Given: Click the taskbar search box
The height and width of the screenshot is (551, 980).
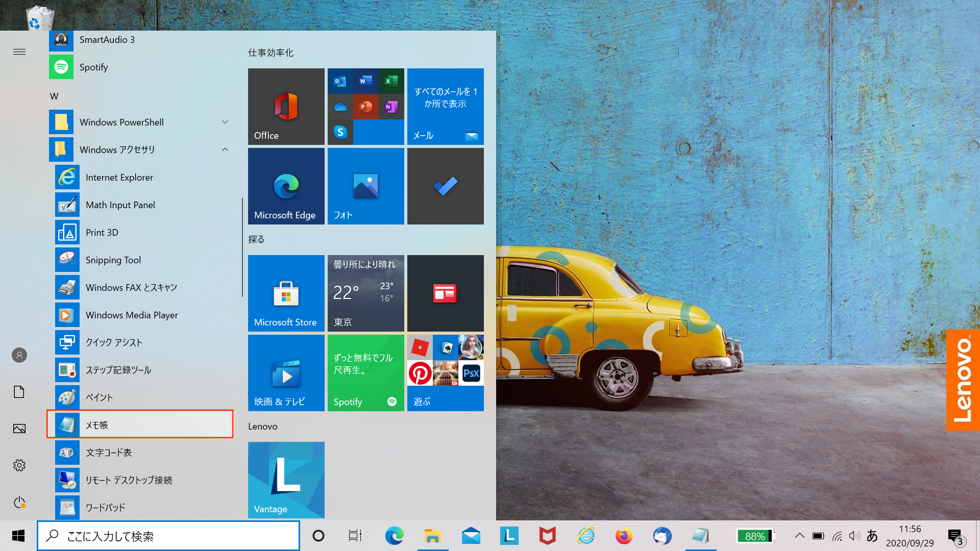Looking at the screenshot, I should 168,536.
